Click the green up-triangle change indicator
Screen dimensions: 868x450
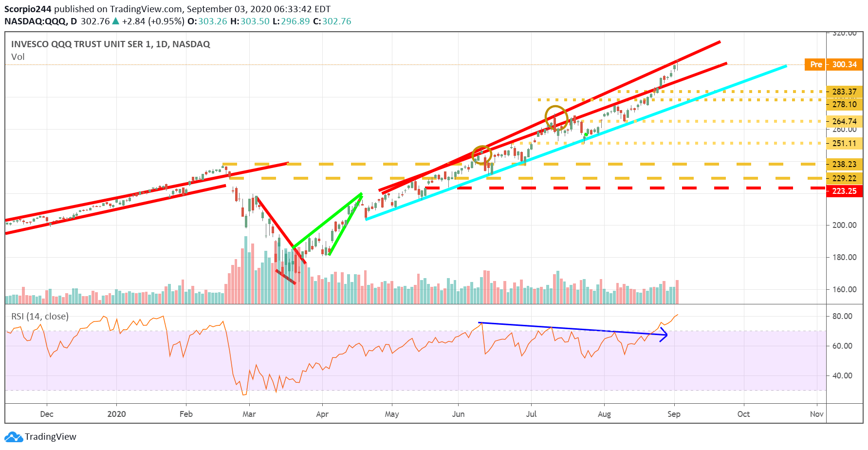click(115, 21)
